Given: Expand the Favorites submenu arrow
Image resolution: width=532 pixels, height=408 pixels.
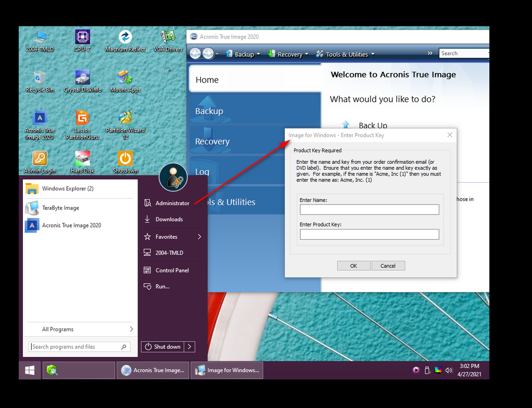Looking at the screenshot, I should pos(200,237).
